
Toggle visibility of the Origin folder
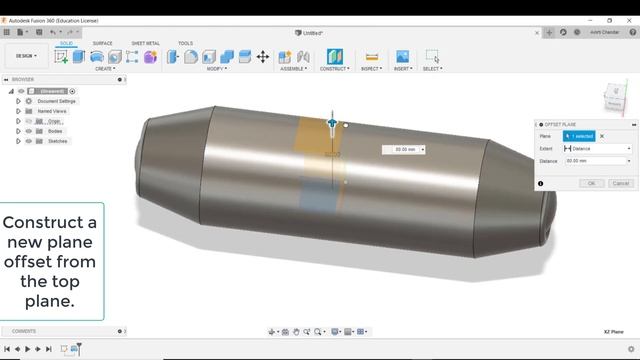(29, 121)
